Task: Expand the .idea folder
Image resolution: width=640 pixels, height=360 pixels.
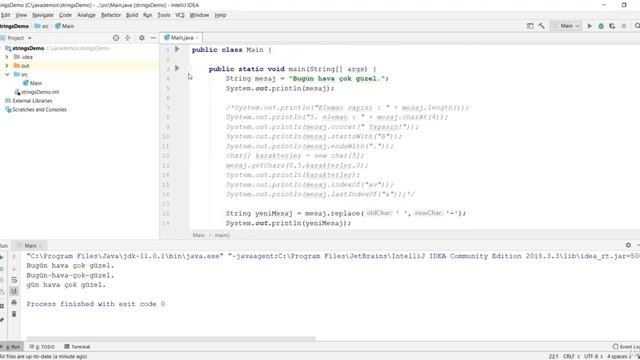Action: click(7, 57)
